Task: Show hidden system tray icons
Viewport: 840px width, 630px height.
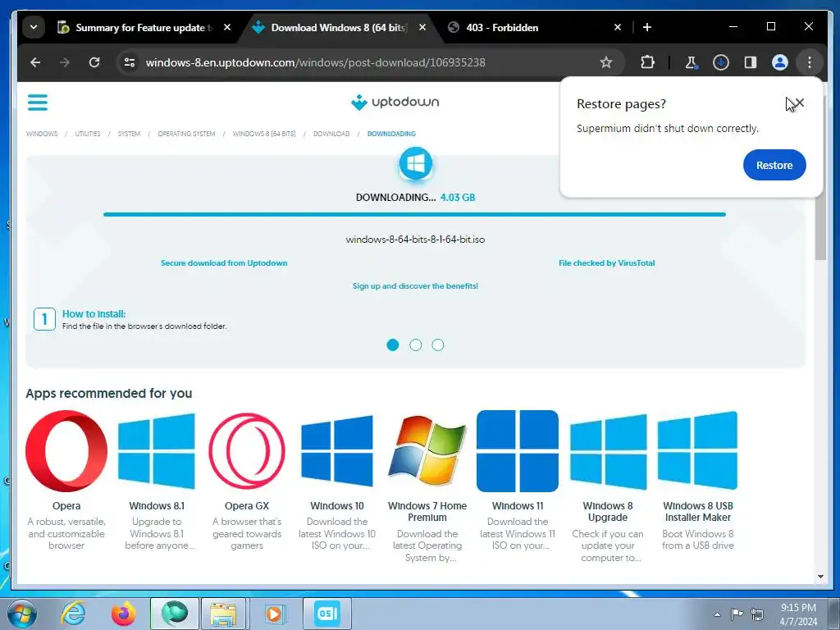Action: point(717,614)
